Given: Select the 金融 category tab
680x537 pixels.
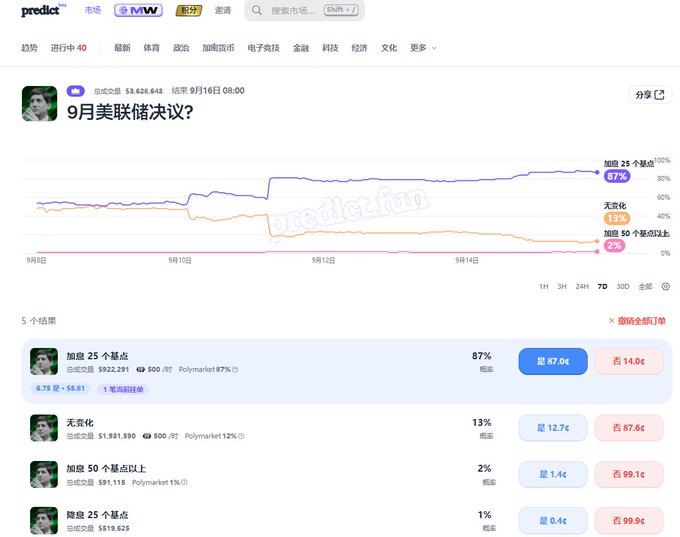Looking at the screenshot, I should [x=301, y=48].
